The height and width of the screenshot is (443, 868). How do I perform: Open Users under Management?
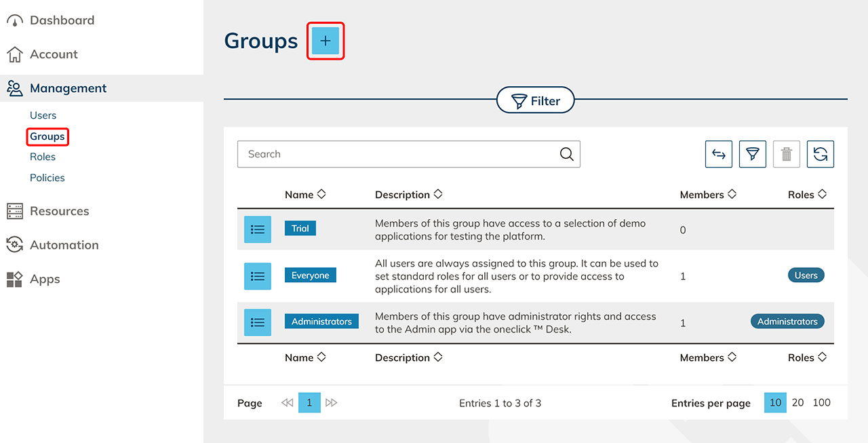[x=43, y=115]
